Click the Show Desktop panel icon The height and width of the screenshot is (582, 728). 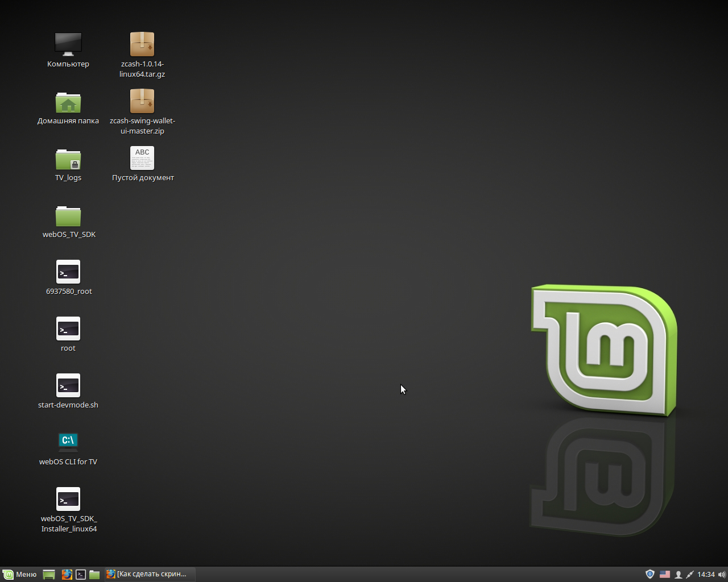tap(49, 574)
